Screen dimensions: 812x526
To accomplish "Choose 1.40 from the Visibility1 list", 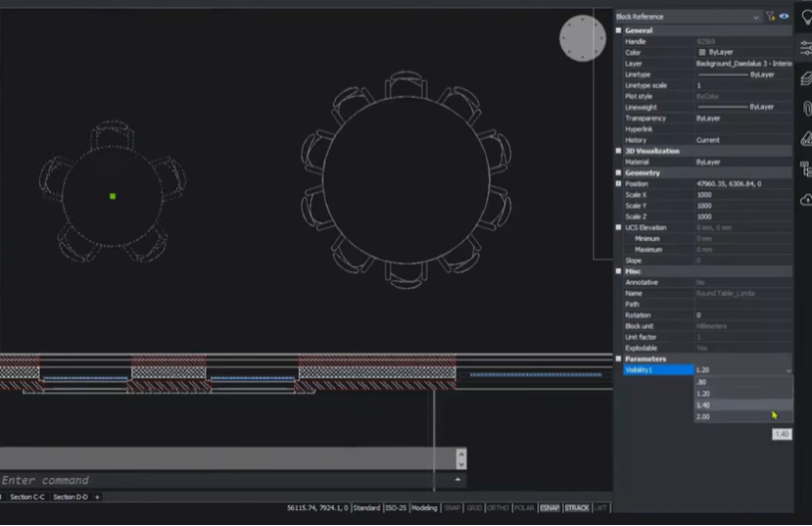I will (x=743, y=404).
